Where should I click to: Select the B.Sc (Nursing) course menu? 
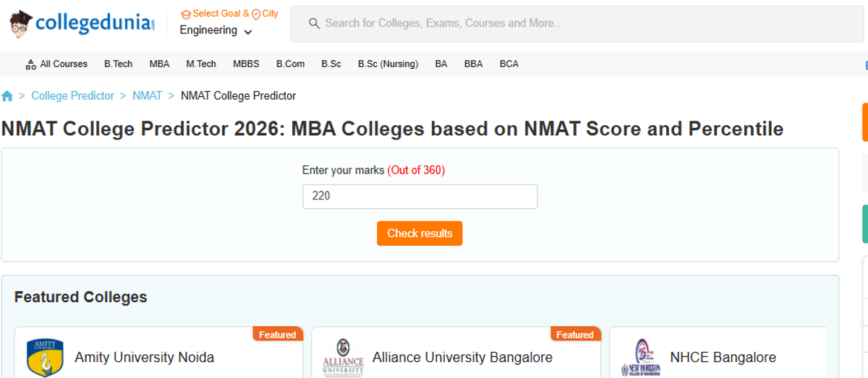tap(388, 64)
